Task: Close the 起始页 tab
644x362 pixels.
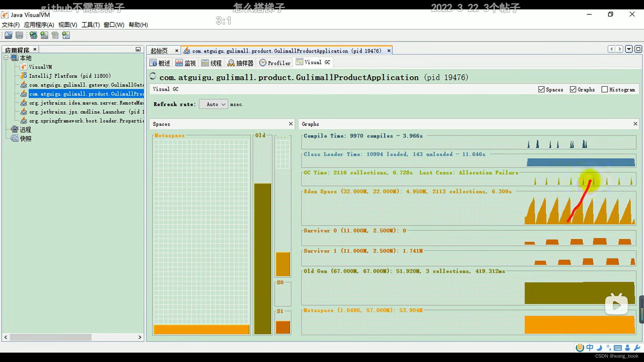Action: [x=177, y=51]
